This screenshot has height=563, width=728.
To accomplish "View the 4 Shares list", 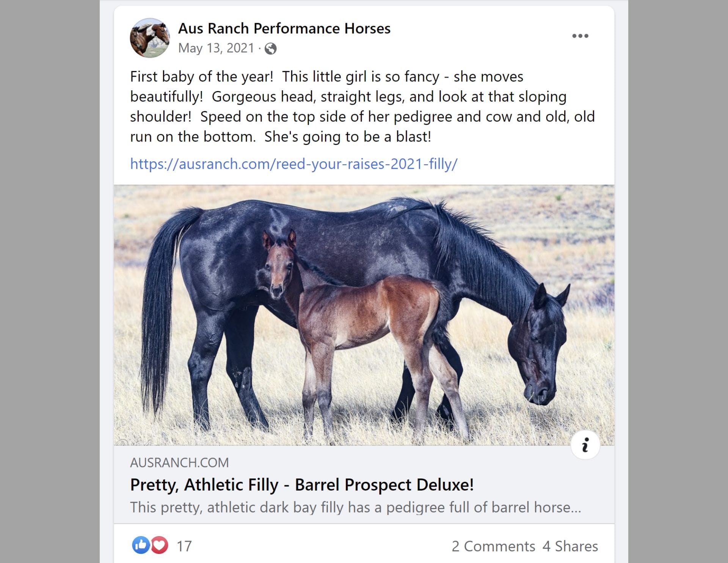I will pos(570,546).
